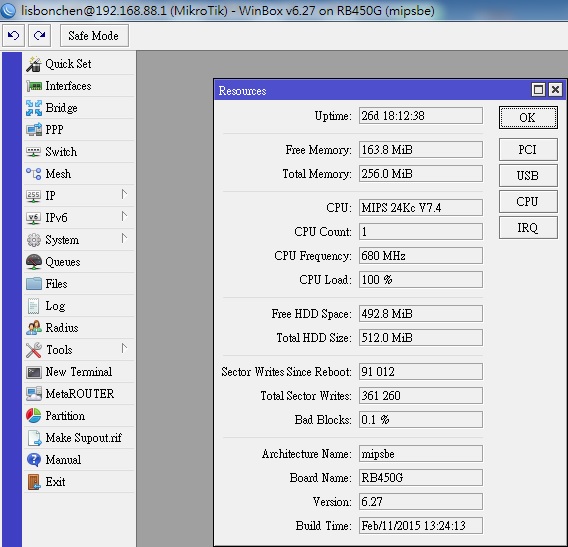Image resolution: width=568 pixels, height=547 pixels.
Task: Click the Interfaces network card icon
Action: pyautogui.click(x=34, y=86)
